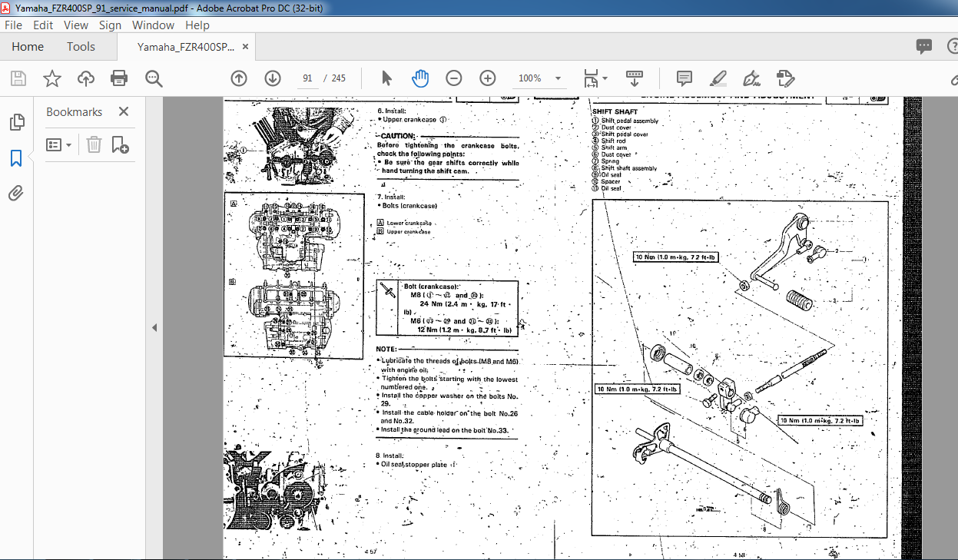Open the View menu

[x=76, y=25]
